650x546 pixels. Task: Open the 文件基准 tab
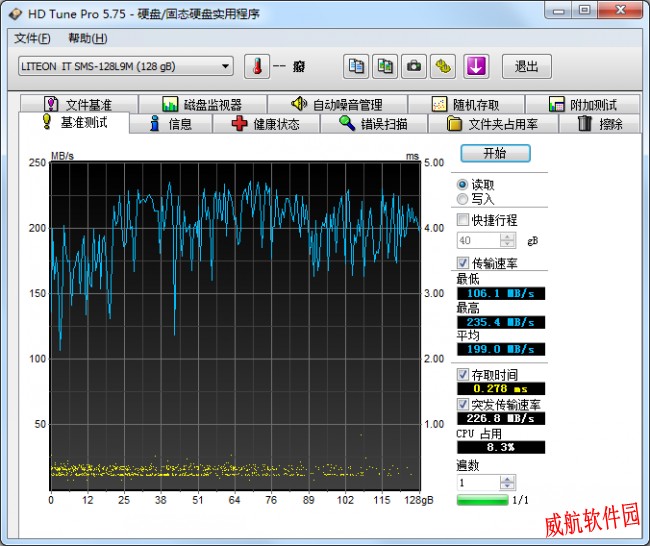click(79, 104)
